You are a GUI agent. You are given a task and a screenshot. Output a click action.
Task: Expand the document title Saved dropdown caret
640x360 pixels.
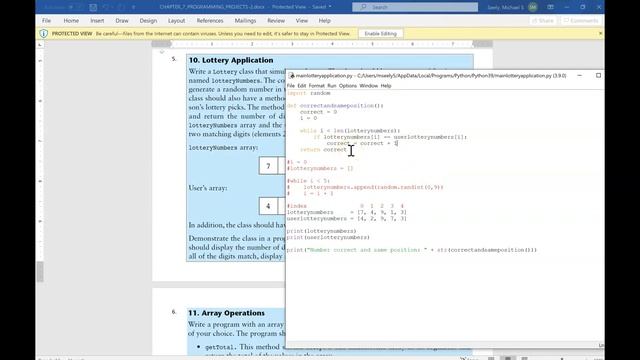(x=330, y=7)
